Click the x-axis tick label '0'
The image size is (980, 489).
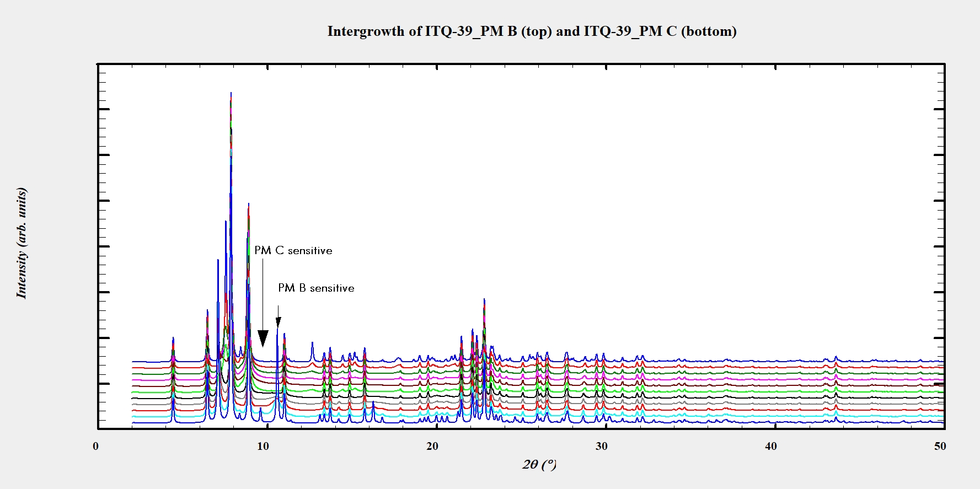(96, 447)
